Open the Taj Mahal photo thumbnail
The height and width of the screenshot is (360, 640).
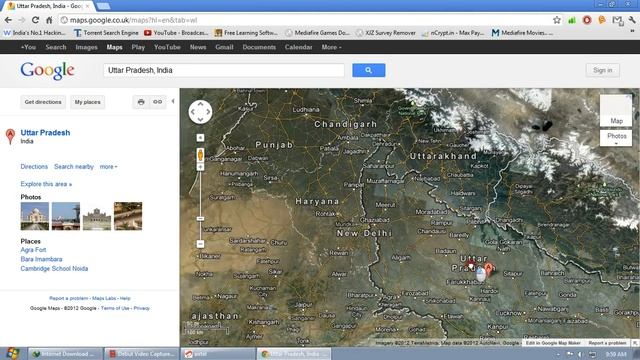35,216
